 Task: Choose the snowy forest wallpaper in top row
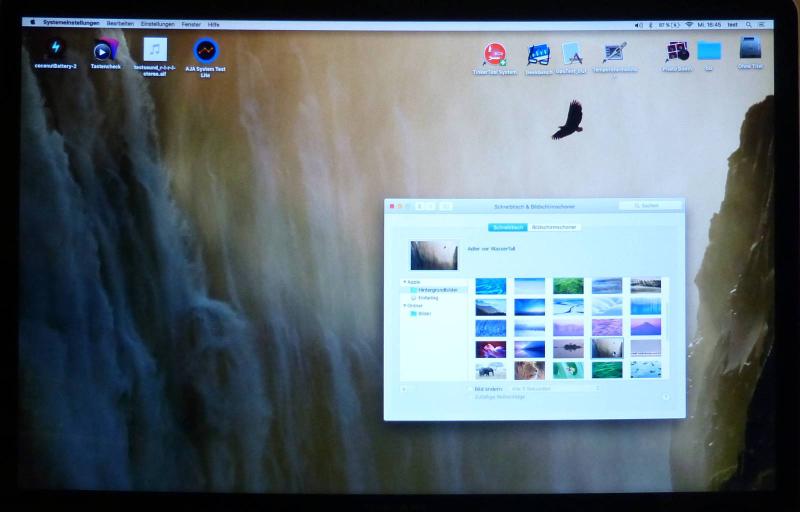click(x=646, y=286)
